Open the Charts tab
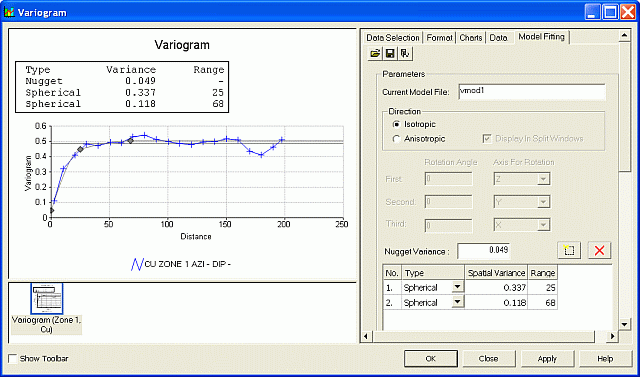640x377 pixels. [x=471, y=38]
